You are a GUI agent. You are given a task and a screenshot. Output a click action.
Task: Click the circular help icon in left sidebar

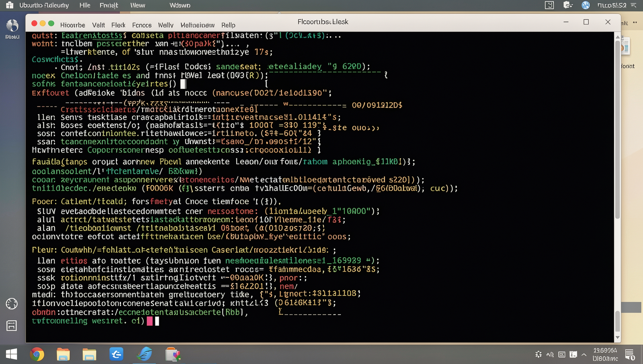(x=12, y=304)
